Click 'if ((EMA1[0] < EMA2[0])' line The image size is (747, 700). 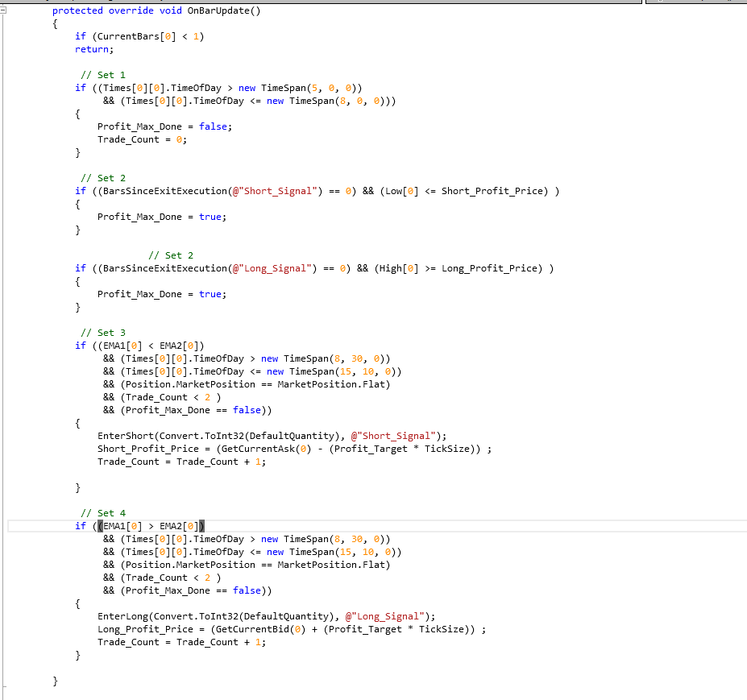pyautogui.click(x=139, y=346)
